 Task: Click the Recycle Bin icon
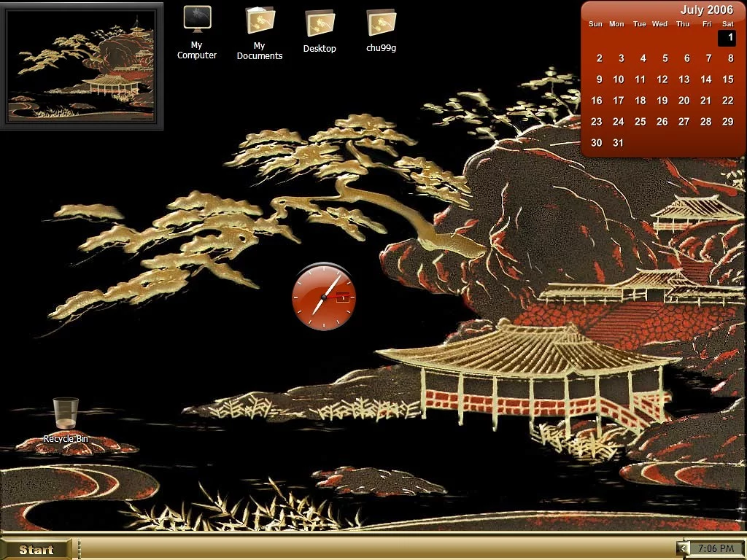(x=66, y=414)
